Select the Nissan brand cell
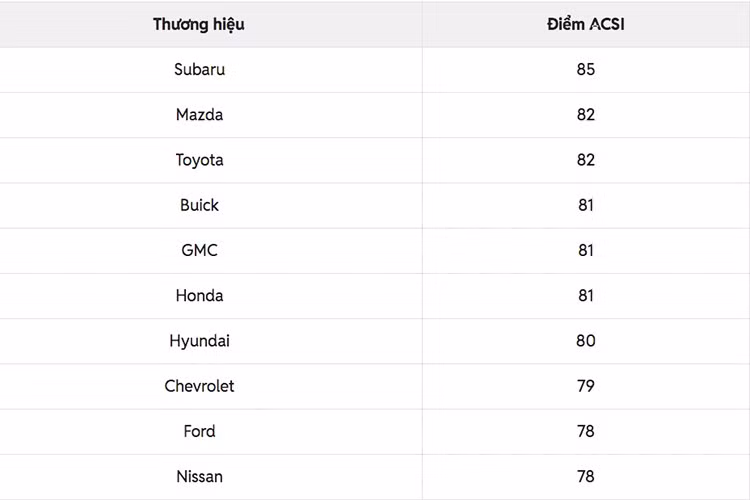Image resolution: width=750 pixels, height=500 pixels. pos(199,476)
